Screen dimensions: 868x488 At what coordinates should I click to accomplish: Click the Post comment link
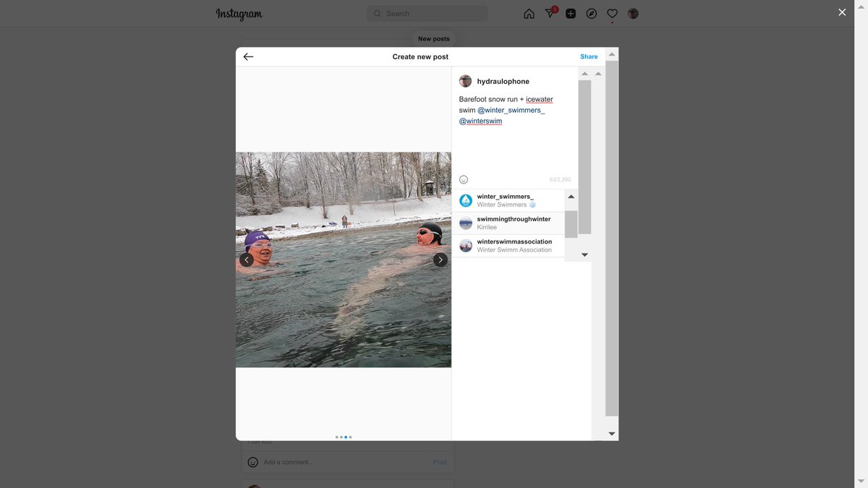pos(440,462)
